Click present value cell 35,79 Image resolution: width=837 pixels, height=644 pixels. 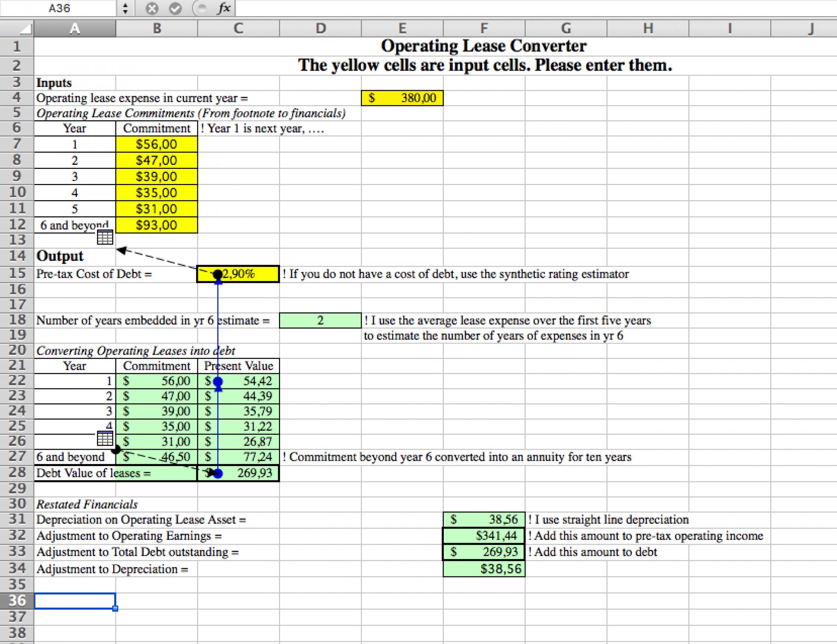click(x=238, y=411)
